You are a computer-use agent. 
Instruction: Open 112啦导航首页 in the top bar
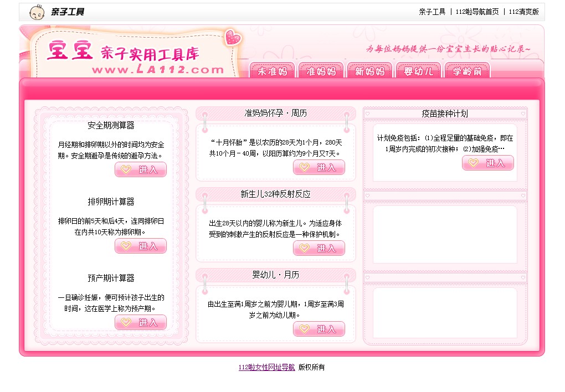476,11
